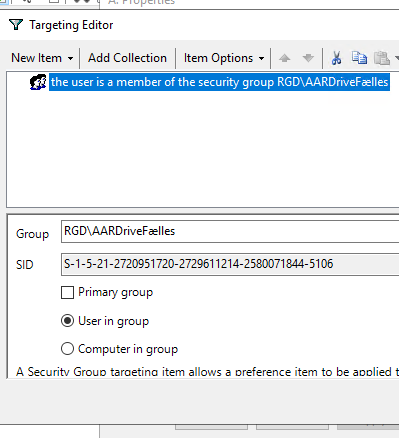Cut the selected item with scissors icon
The width and height of the screenshot is (399, 438).
pyautogui.click(x=336, y=58)
